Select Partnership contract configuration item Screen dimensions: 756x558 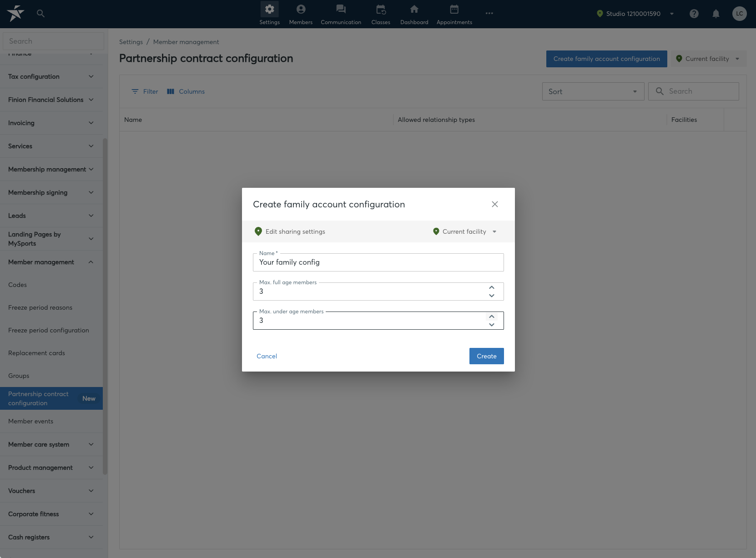click(51, 398)
